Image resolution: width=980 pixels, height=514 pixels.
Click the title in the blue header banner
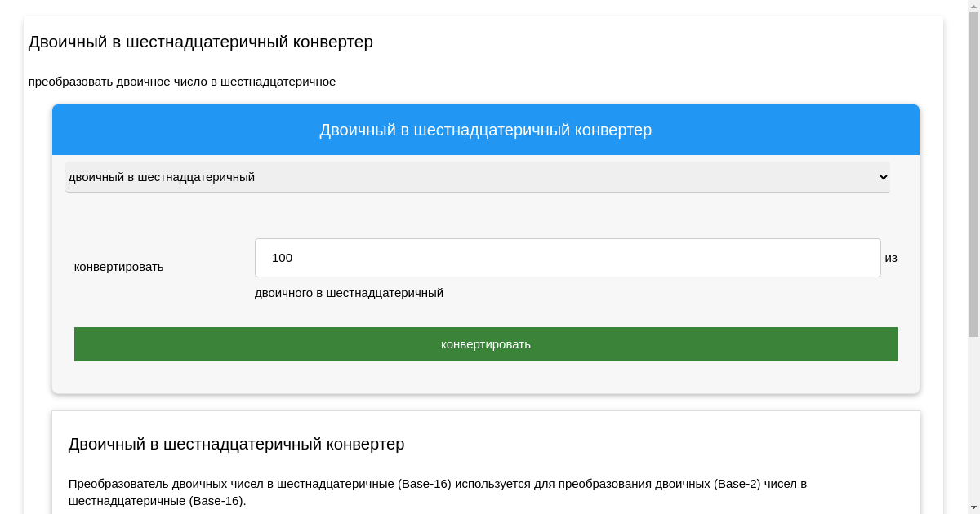click(x=485, y=130)
